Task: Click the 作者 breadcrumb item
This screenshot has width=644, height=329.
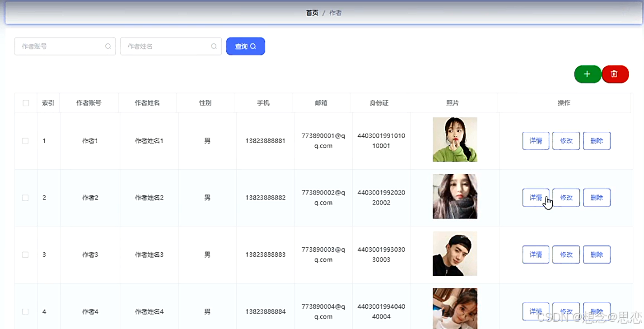Action: pos(336,13)
